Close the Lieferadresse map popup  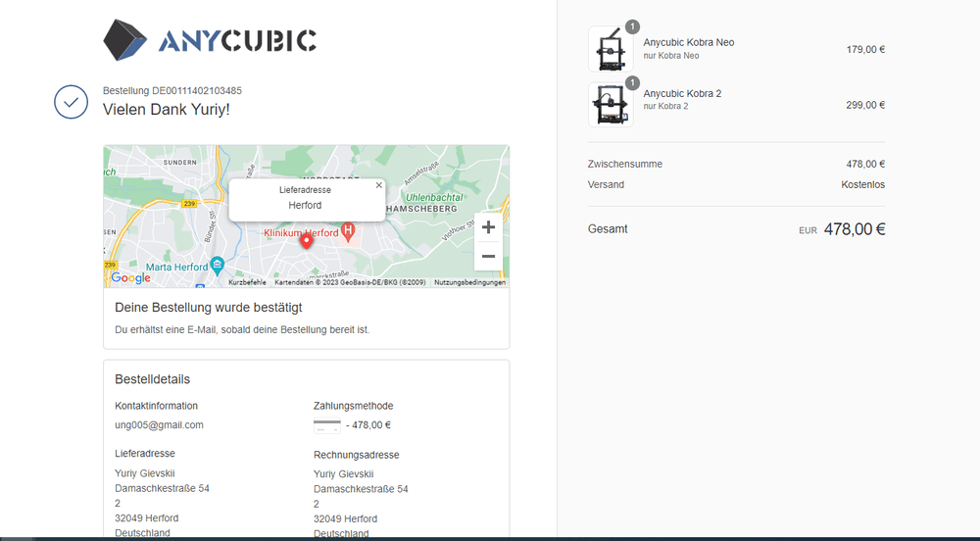[x=379, y=184]
